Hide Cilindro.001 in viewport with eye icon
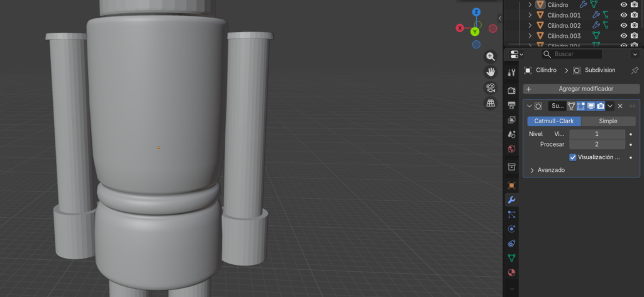 point(623,15)
